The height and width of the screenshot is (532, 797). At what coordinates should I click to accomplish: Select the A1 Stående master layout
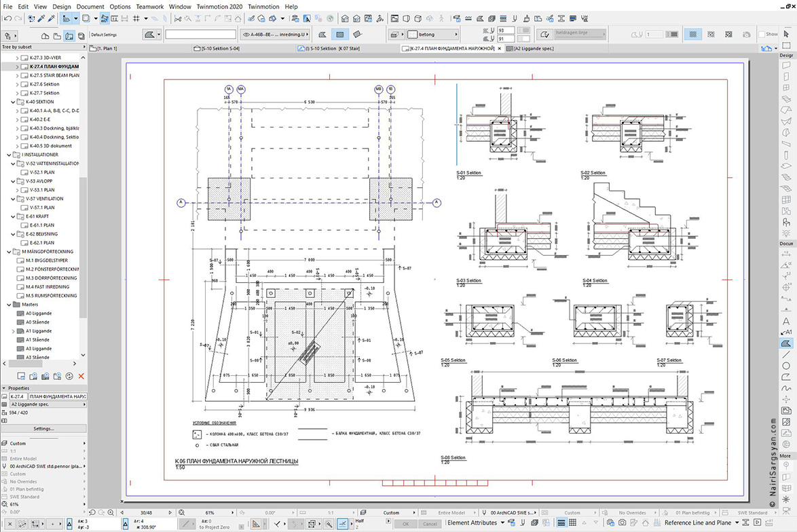[x=37, y=339]
